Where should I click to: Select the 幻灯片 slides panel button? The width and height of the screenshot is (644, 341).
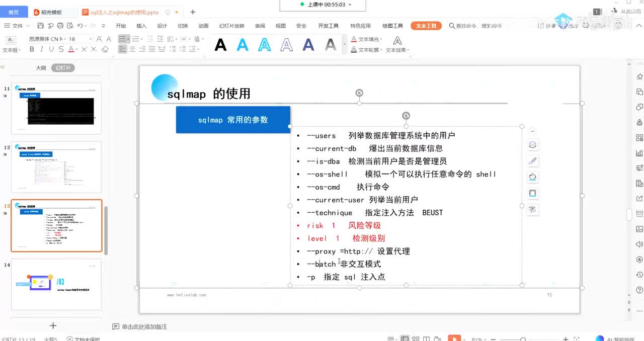(63, 68)
